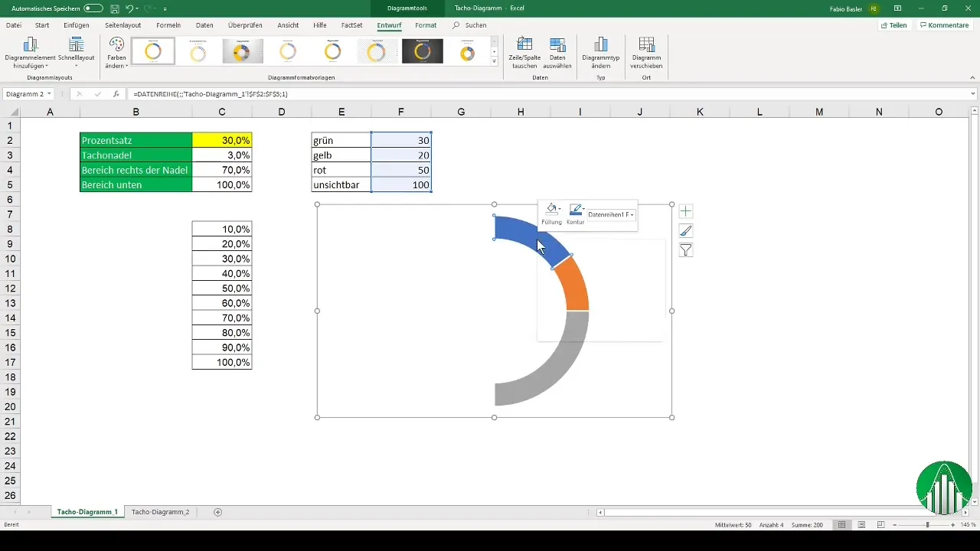The height and width of the screenshot is (551, 980).
Task: Collapse the ribbon with the chevron
Action: click(x=972, y=79)
